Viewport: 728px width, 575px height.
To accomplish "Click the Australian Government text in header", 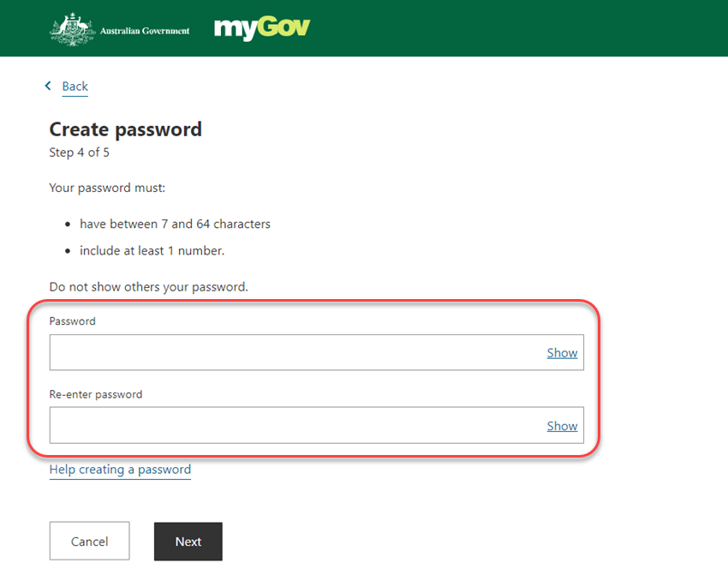I will (145, 31).
